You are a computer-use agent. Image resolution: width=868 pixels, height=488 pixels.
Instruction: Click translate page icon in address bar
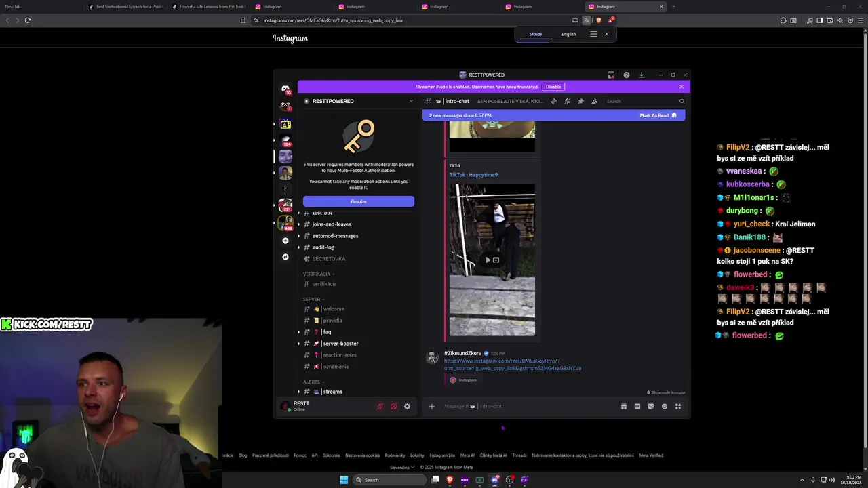pos(587,20)
